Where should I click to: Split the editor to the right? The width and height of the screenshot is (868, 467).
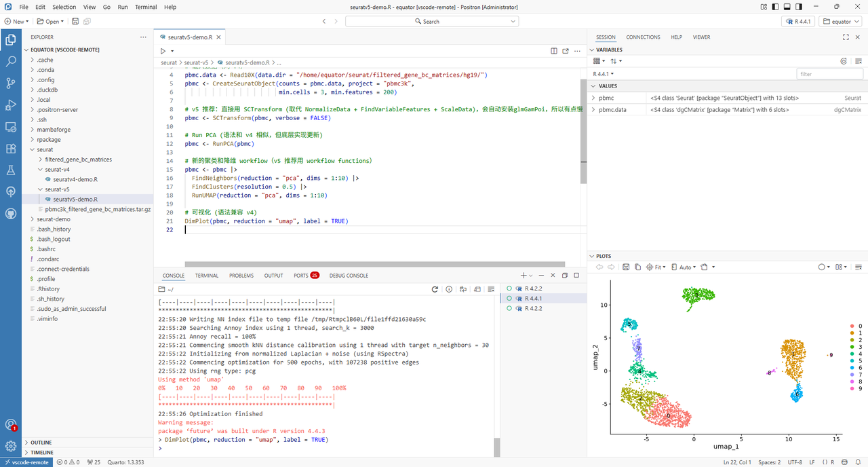554,51
